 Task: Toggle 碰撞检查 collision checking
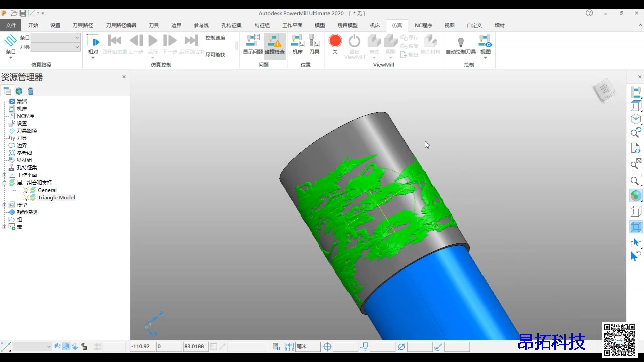click(x=275, y=45)
